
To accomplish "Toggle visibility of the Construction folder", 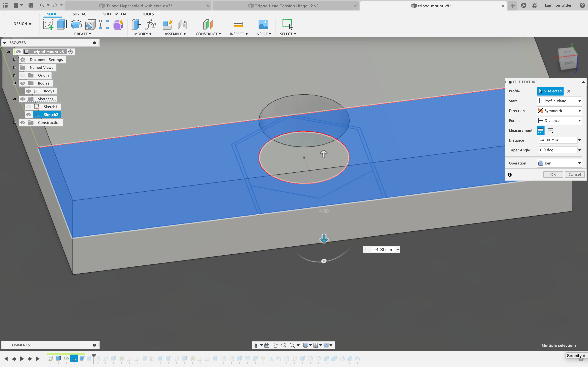I will click(23, 123).
